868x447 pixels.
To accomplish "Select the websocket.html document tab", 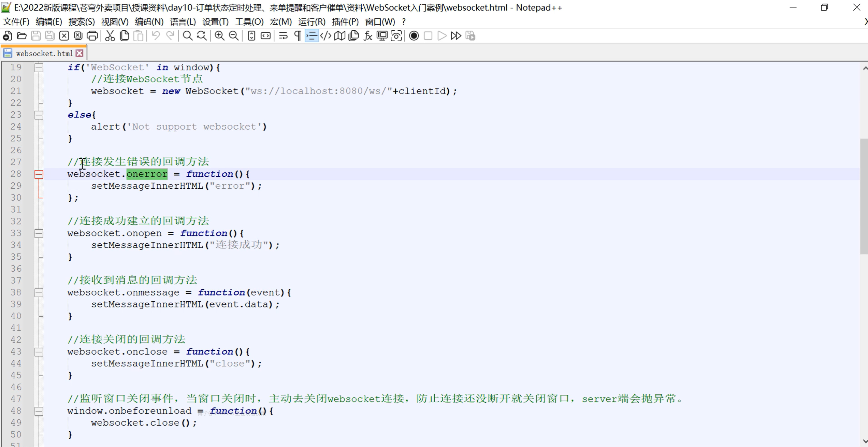I will (x=44, y=54).
